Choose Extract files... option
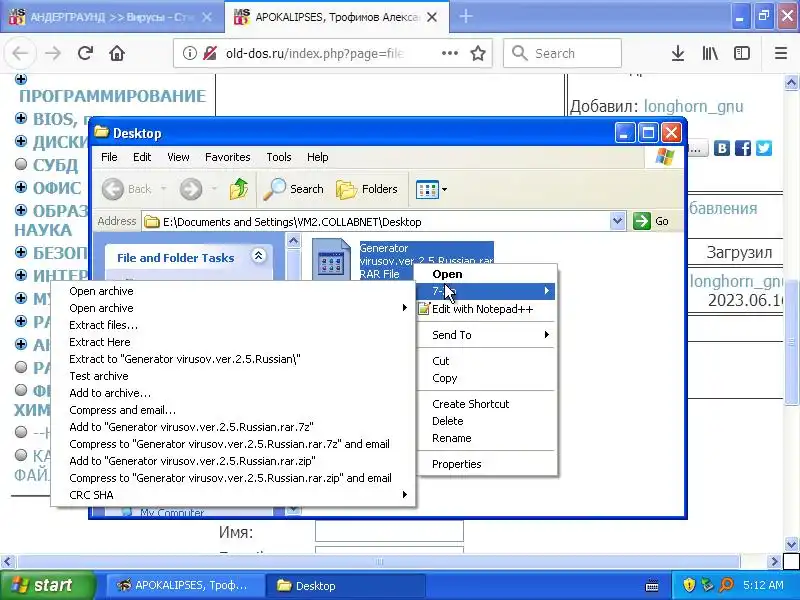This screenshot has width=800, height=600. [x=234, y=325]
